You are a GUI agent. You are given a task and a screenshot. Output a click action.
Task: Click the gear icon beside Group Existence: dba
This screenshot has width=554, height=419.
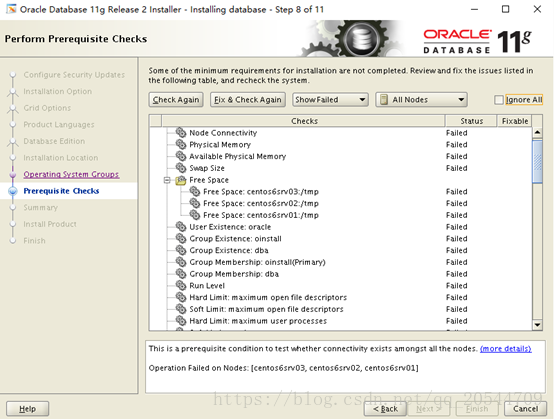(181, 250)
